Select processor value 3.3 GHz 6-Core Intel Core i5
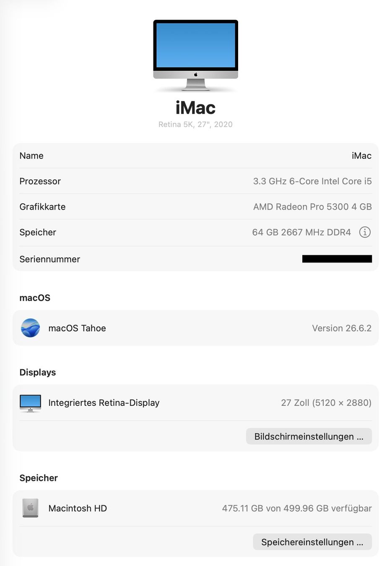 point(312,181)
